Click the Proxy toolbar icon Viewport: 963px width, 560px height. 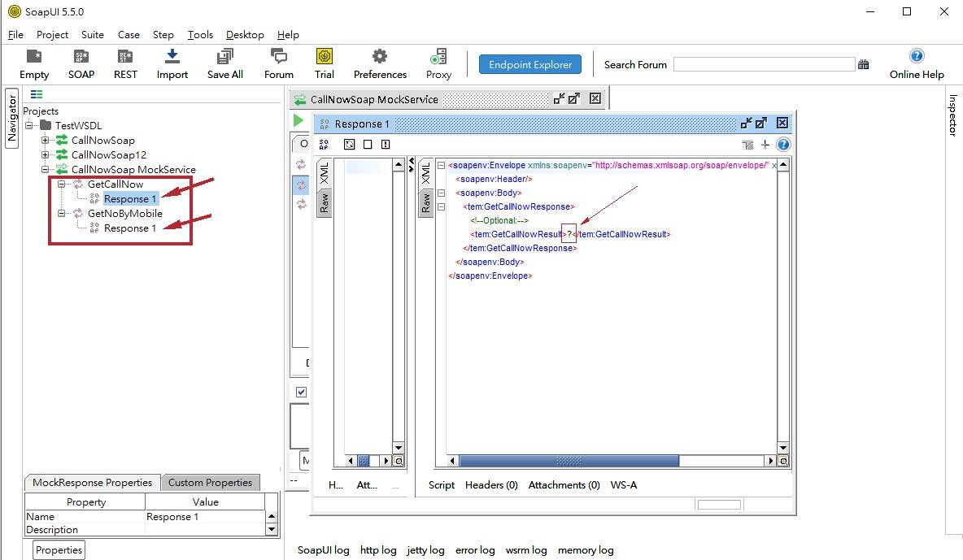click(438, 57)
